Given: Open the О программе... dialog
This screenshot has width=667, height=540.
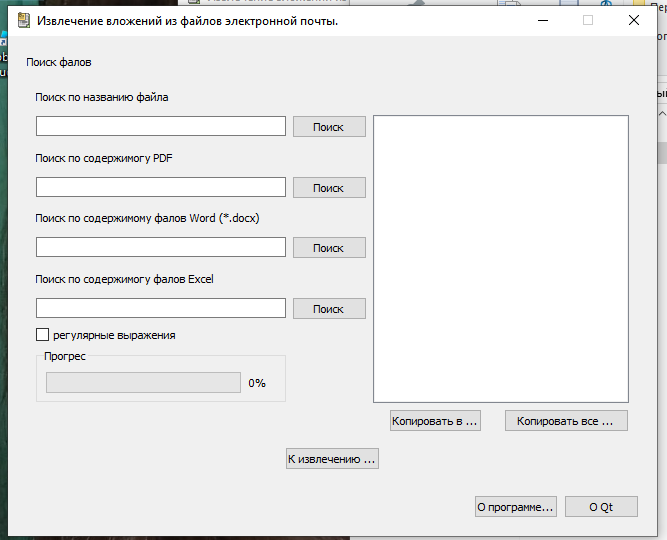Looking at the screenshot, I should [515, 507].
